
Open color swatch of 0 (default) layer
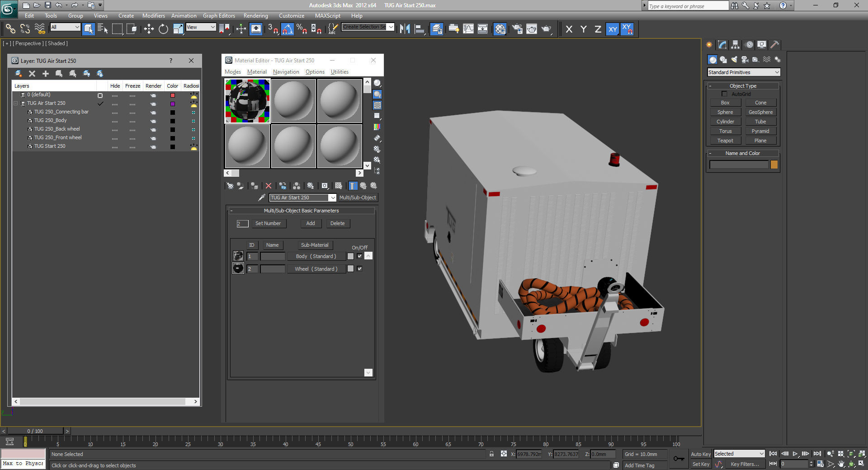click(x=172, y=95)
